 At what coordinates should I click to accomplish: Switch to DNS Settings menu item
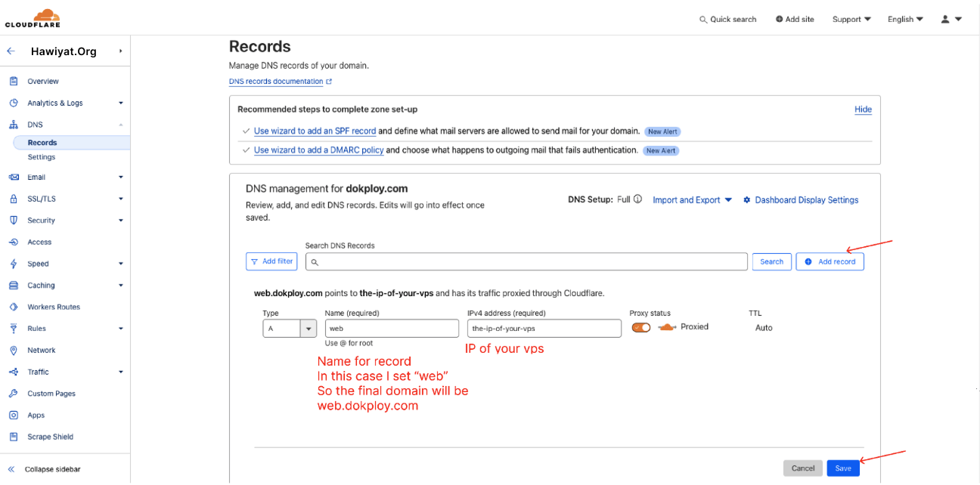tap(42, 156)
